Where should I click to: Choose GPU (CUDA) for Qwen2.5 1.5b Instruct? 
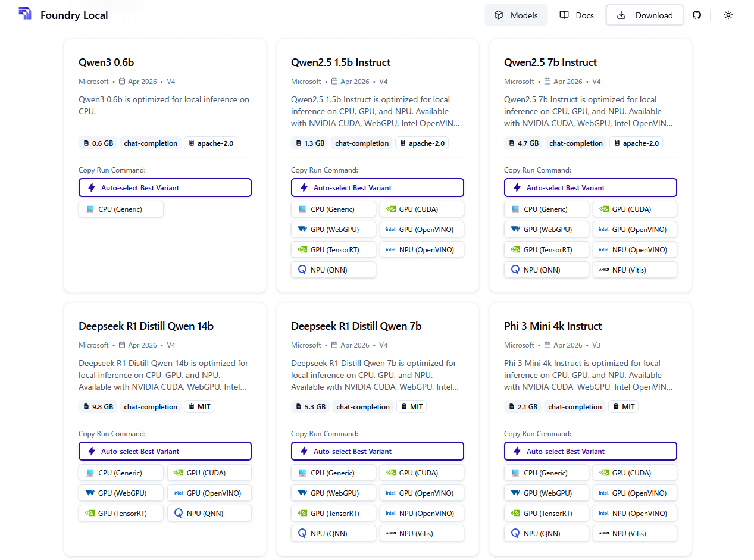[x=421, y=209]
